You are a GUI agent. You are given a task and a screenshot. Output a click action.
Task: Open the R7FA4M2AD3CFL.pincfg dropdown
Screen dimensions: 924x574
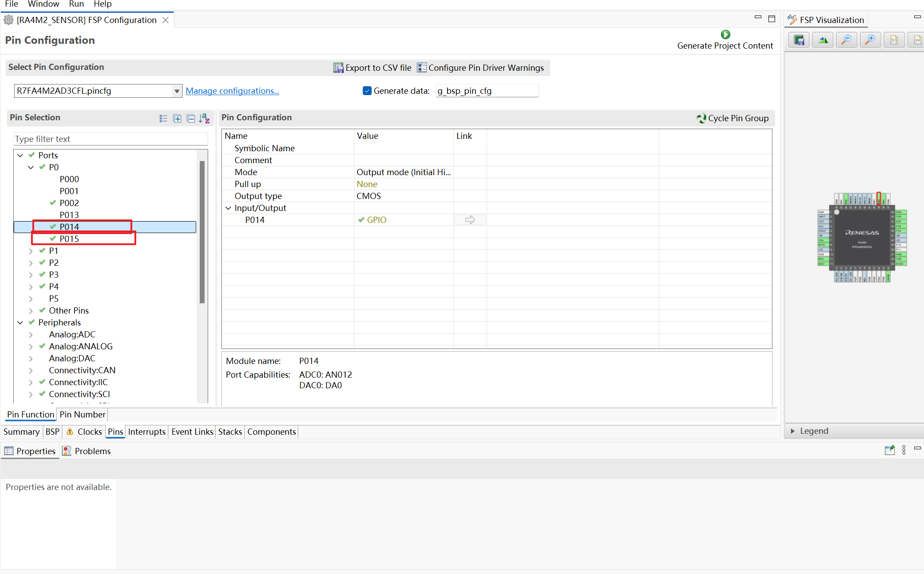[x=177, y=91]
